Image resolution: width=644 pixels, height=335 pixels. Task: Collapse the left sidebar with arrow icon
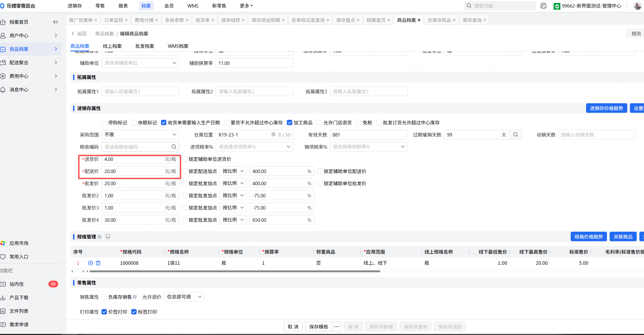point(55,22)
